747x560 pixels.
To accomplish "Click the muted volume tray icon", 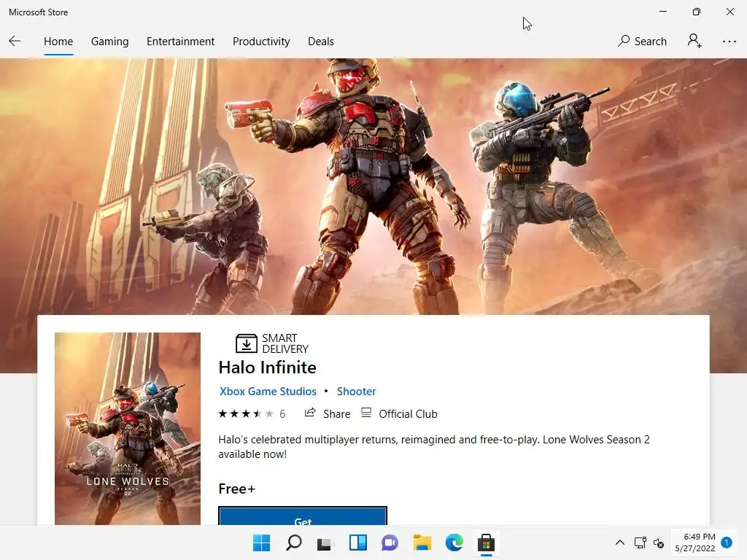I will point(659,542).
